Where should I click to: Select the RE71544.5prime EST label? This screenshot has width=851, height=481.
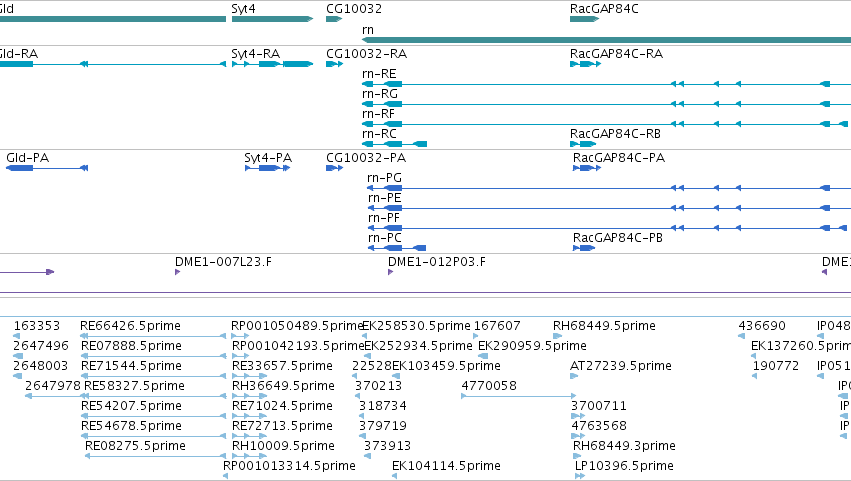tap(131, 366)
